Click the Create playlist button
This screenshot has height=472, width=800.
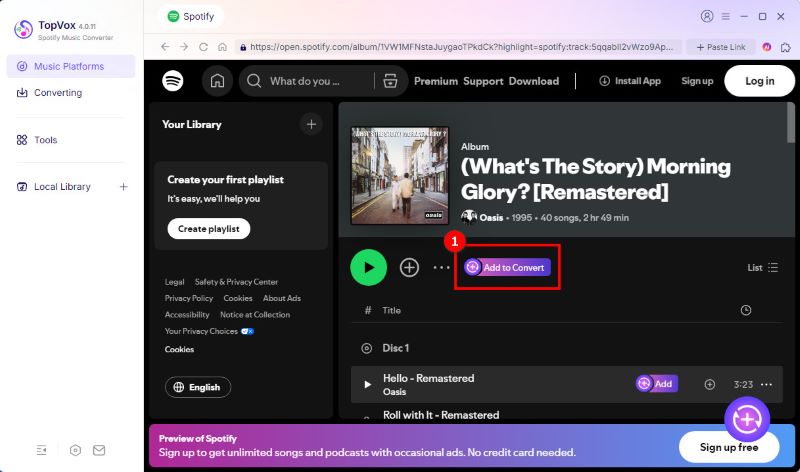tap(209, 229)
